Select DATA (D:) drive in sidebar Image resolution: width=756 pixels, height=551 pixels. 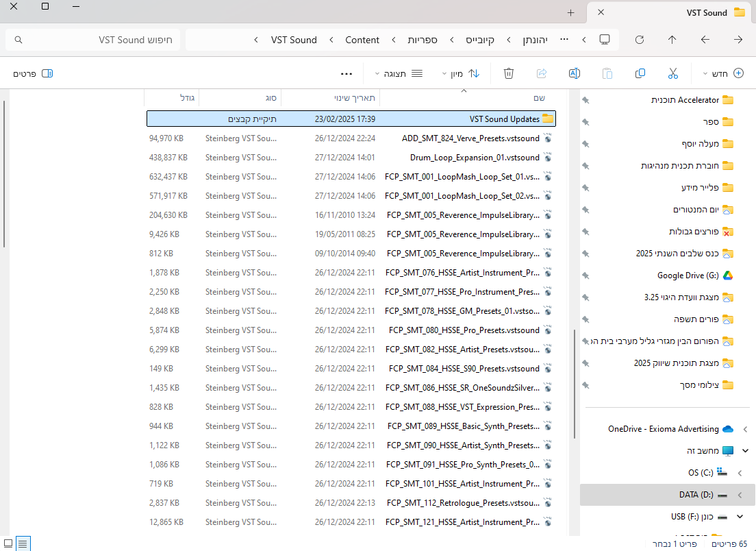click(667, 495)
